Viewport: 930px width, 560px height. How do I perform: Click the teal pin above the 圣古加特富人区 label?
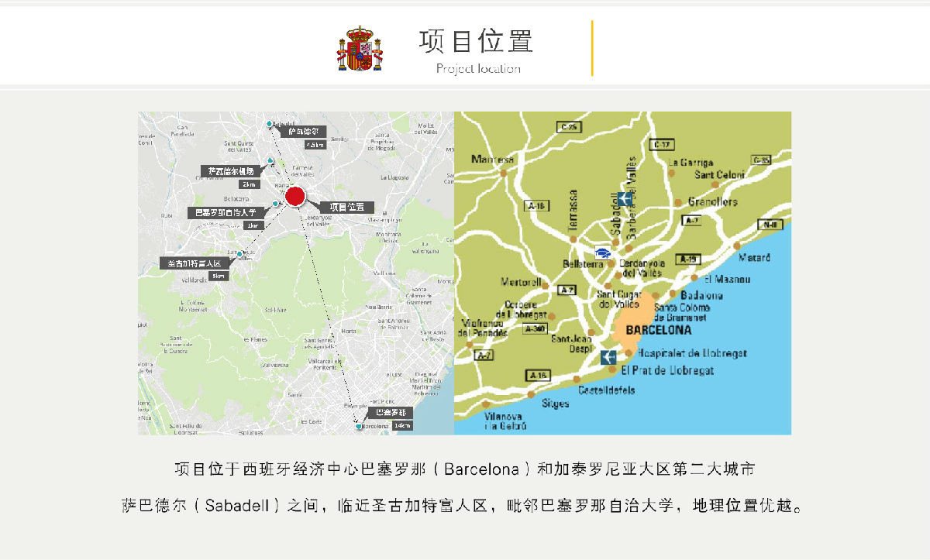240,253
